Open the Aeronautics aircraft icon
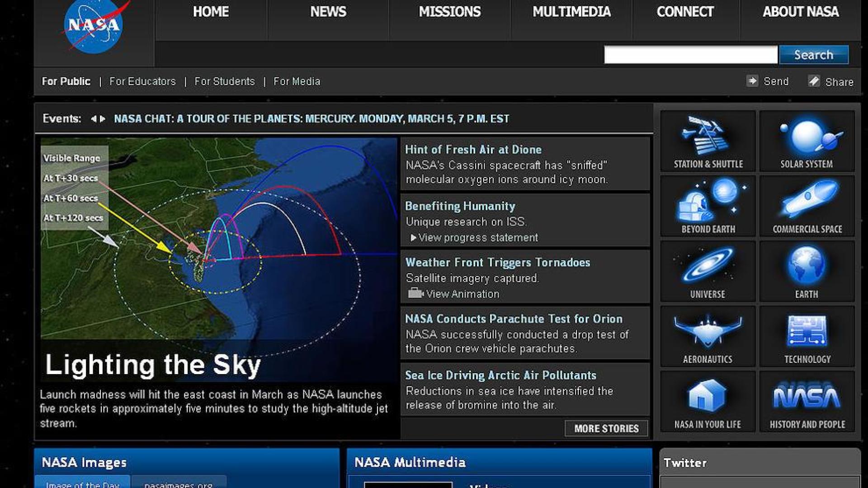Image resolution: width=868 pixels, height=488 pixels. point(708,336)
